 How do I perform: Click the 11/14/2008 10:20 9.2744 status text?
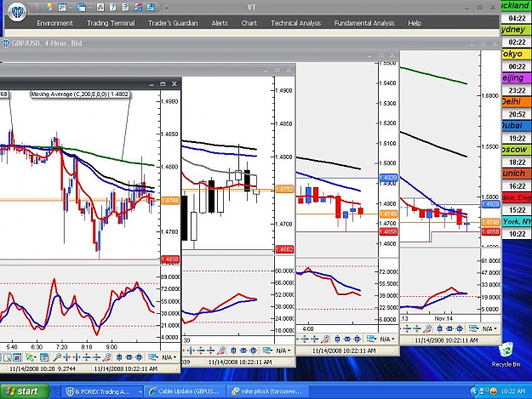[43, 368]
